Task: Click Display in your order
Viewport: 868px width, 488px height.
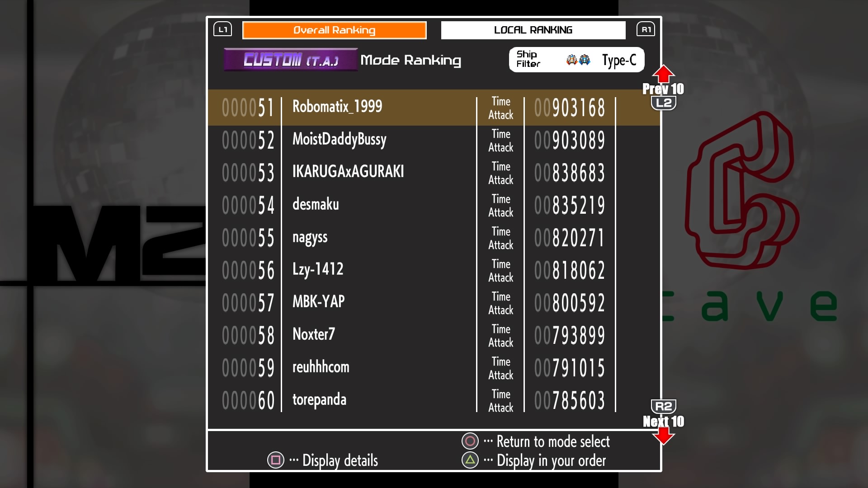Action: pyautogui.click(x=551, y=460)
